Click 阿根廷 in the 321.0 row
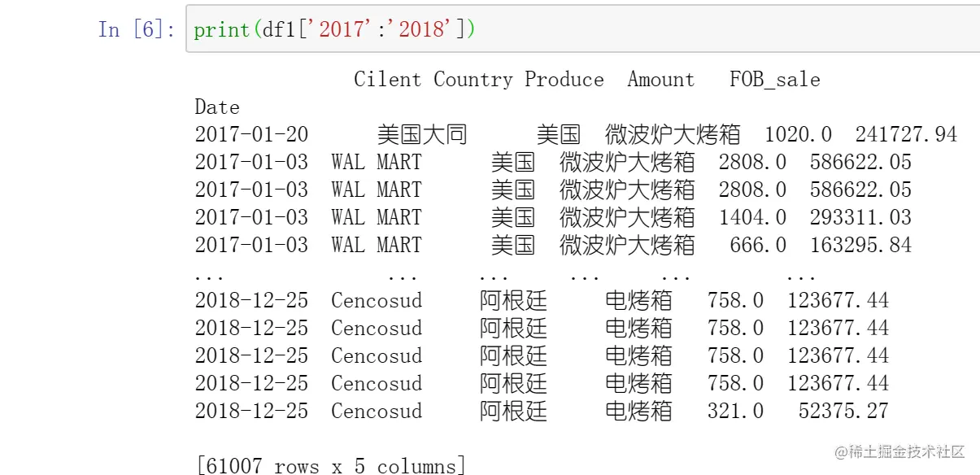 tap(513, 412)
